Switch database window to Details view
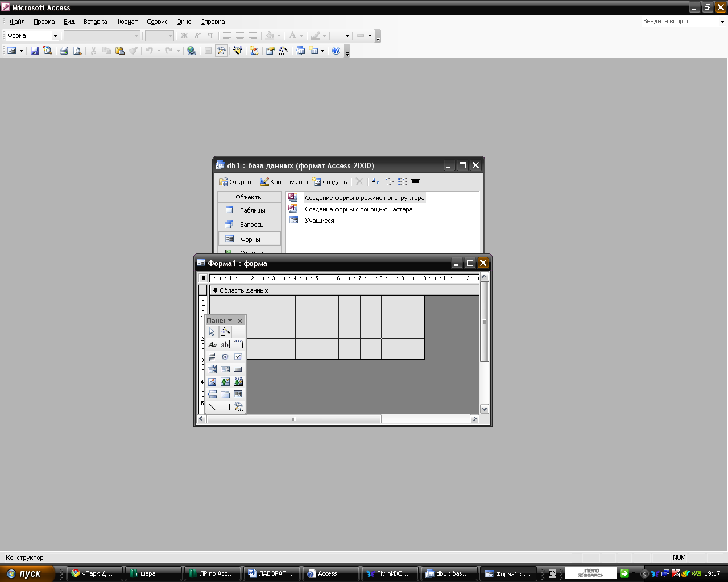The image size is (728, 582). coord(415,182)
